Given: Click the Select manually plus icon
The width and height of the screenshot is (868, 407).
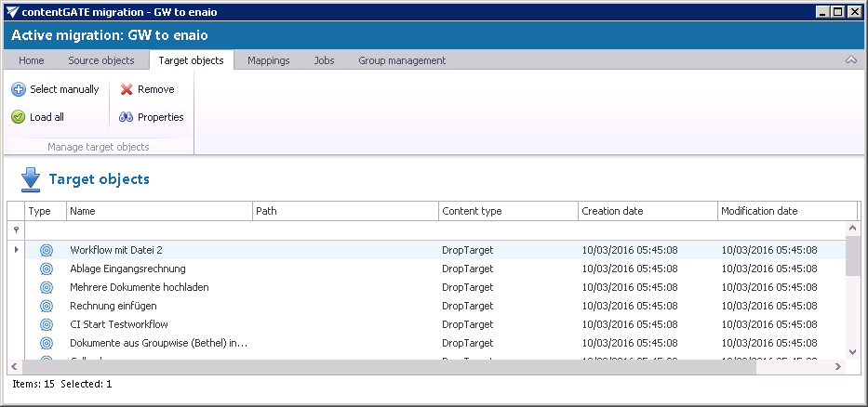Looking at the screenshot, I should [x=19, y=89].
